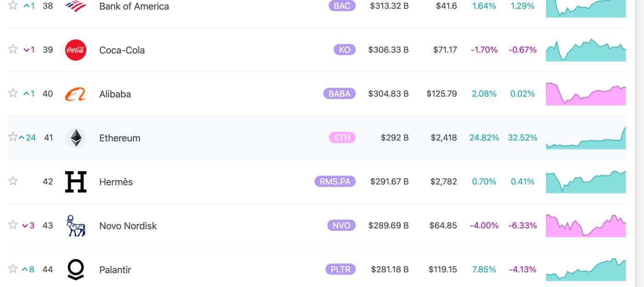Viewport: 644px width, 287px height.
Task: Click the Ethereum diamond logo
Action: pyautogui.click(x=76, y=138)
